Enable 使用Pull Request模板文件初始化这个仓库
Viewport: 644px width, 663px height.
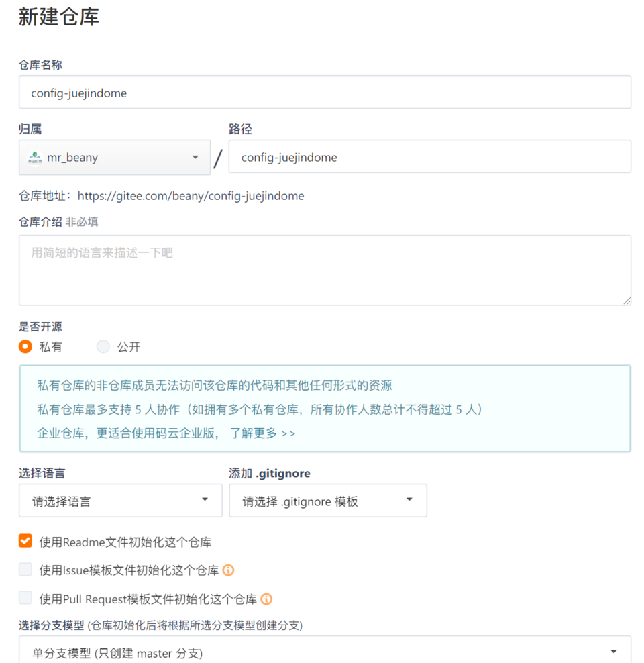coord(25,598)
